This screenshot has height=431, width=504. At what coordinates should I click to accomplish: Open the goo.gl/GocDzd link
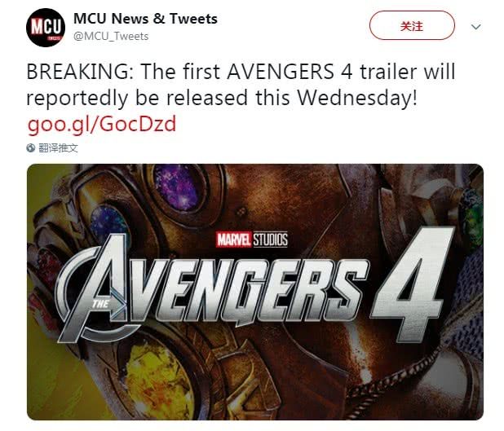point(101,125)
